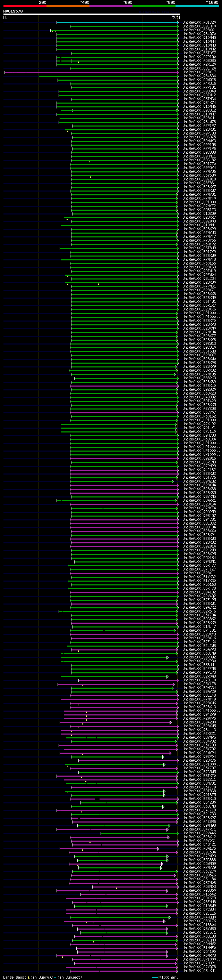This screenshot has height=980, width=222.
Task: Open hit UniRef100_Q9LHT0
Action: click(x=199, y=26)
